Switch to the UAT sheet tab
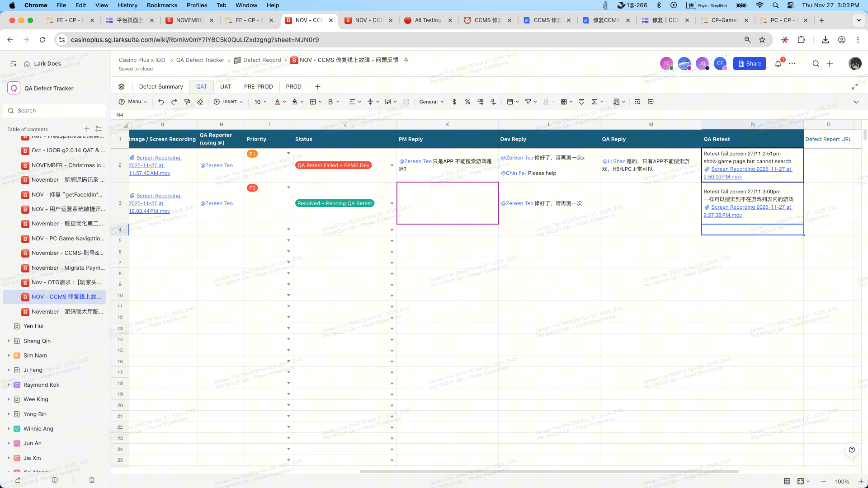 pyautogui.click(x=225, y=87)
